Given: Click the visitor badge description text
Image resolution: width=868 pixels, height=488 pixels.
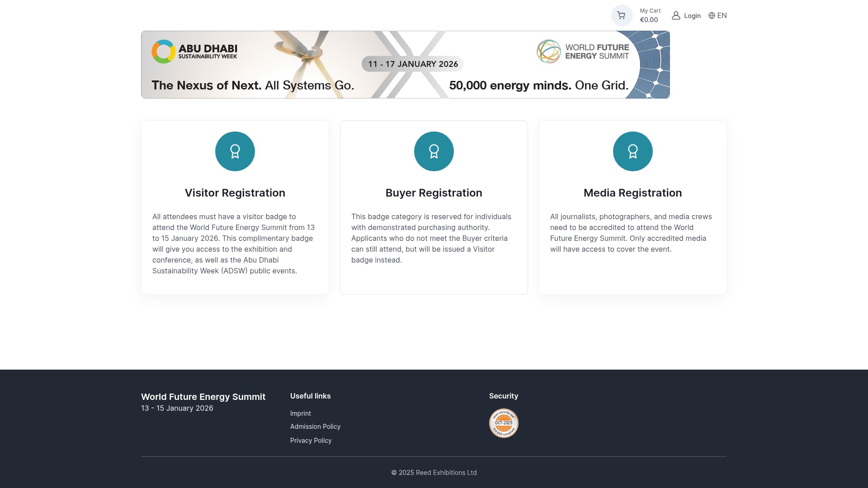Looking at the screenshot, I should (x=234, y=244).
